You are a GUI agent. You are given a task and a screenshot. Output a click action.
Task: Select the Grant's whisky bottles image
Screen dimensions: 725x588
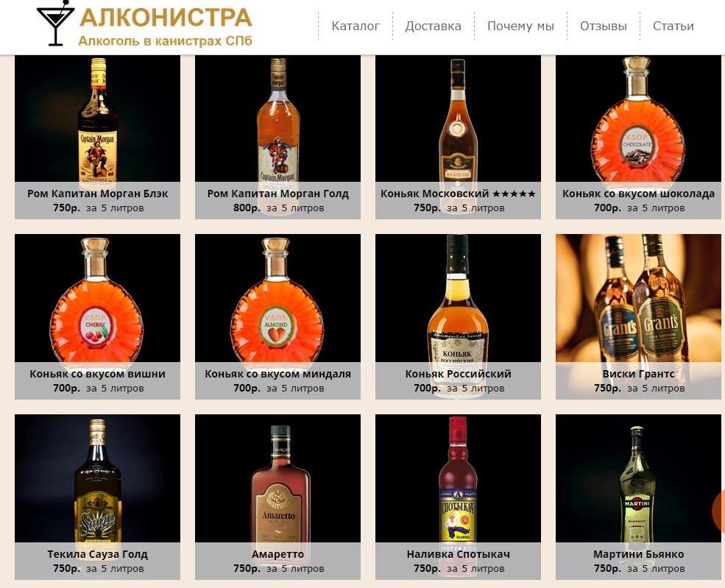click(x=639, y=298)
